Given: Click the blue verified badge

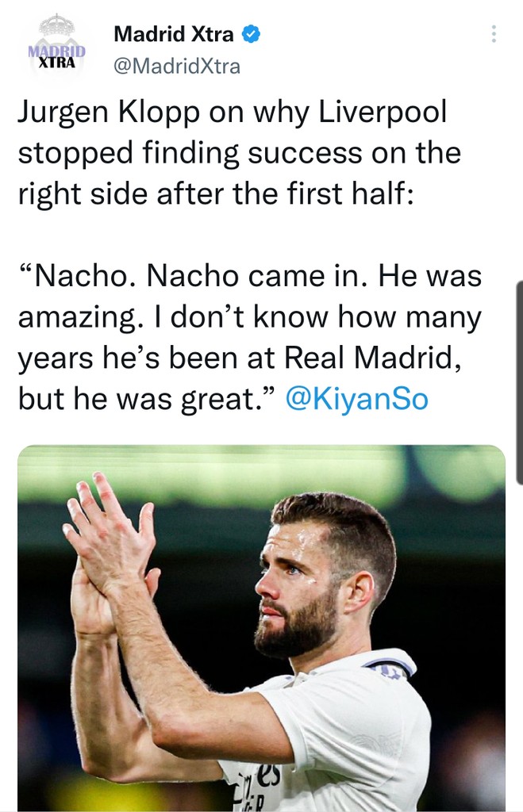Looking at the screenshot, I should 251,34.
